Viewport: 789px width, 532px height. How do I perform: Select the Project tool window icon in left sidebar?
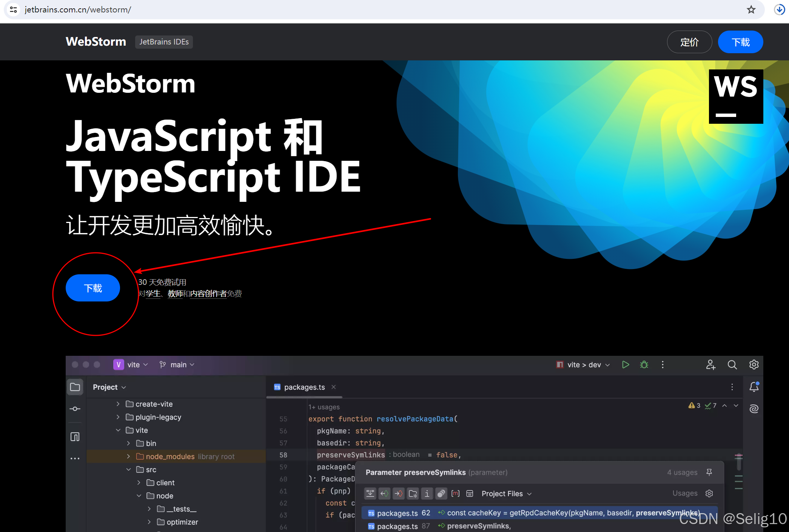click(75, 387)
